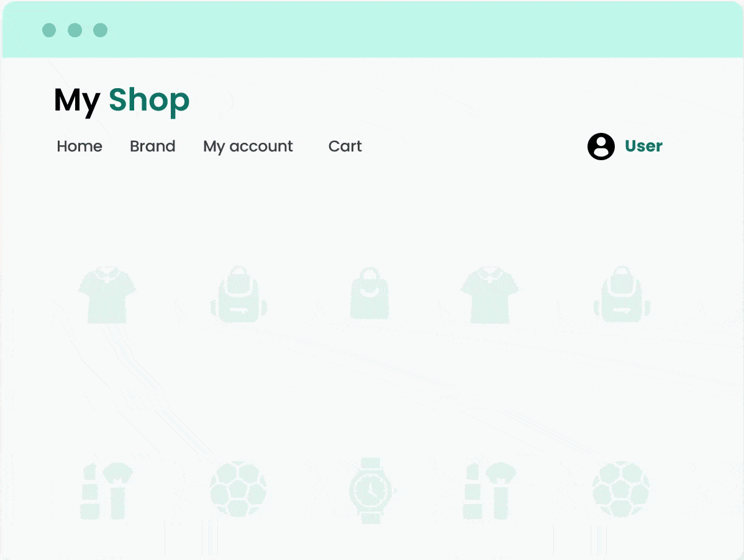The height and width of the screenshot is (560, 744).
Task: Pick the first lipstick and brush cosmetics icon
Action: coord(107,490)
